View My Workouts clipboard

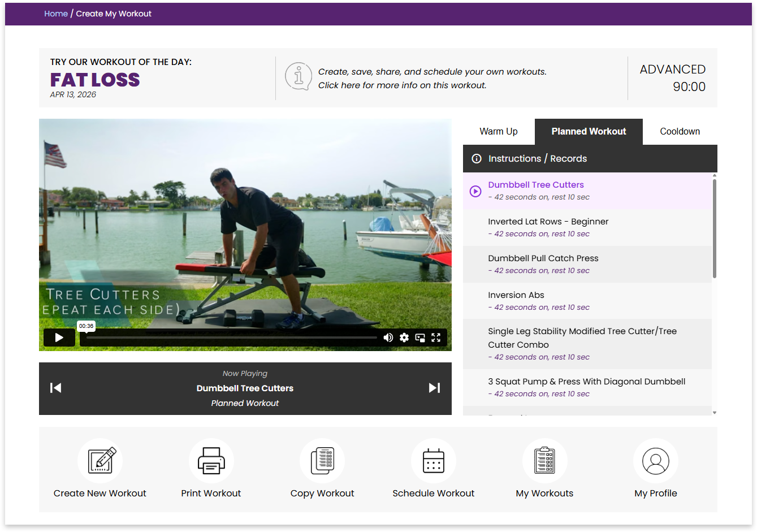[x=544, y=461]
